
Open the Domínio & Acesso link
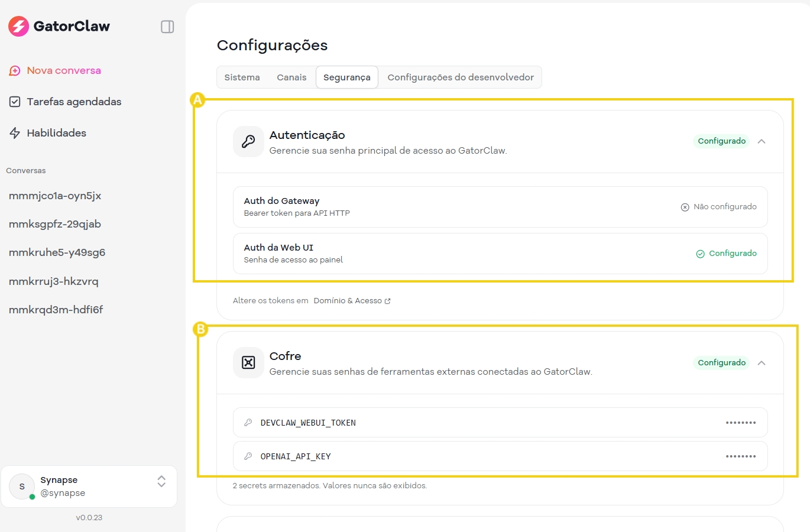click(x=351, y=301)
